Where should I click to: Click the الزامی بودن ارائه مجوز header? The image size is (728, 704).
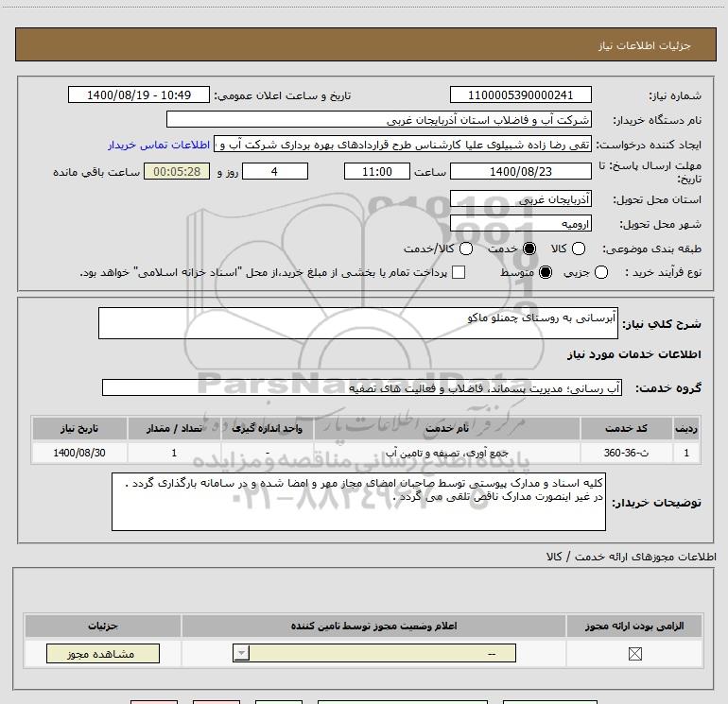tap(634, 626)
